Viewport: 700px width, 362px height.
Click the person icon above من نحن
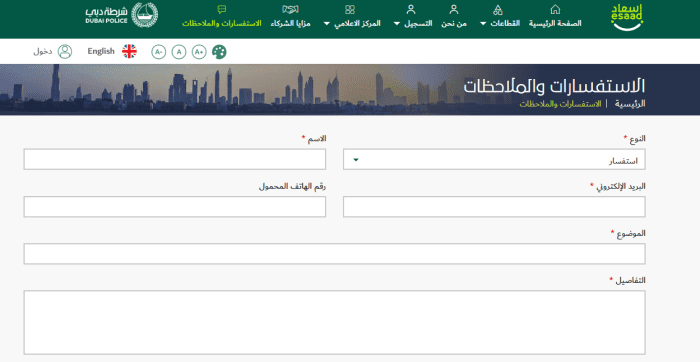point(454,9)
